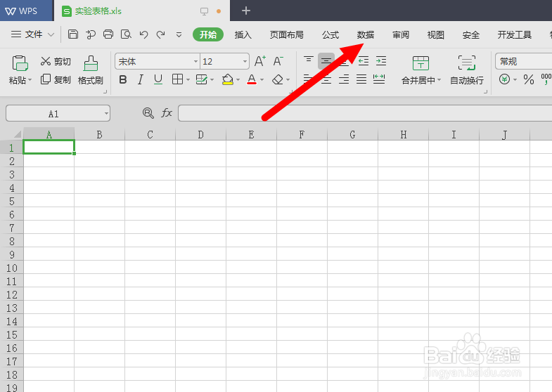552x392 pixels.
Task: Open Name Box dropdown arrow
Action: click(x=106, y=114)
